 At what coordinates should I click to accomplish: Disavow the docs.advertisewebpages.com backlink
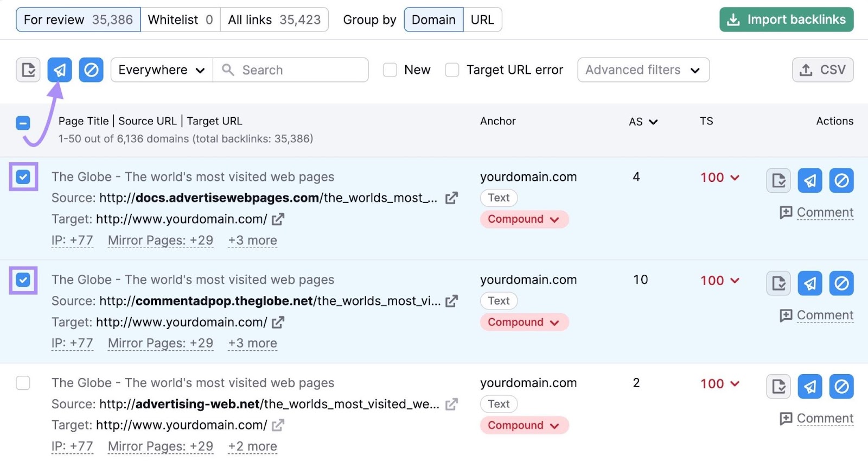pyautogui.click(x=841, y=180)
